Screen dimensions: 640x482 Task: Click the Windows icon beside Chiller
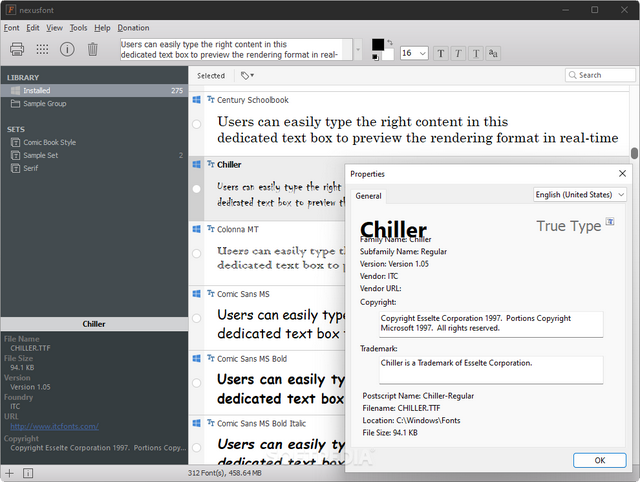pyautogui.click(x=197, y=164)
